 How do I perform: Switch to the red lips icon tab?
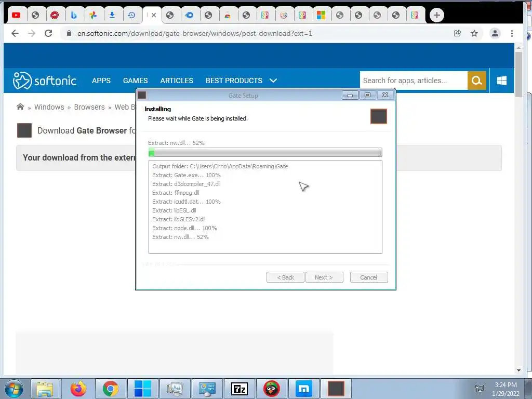click(54, 15)
